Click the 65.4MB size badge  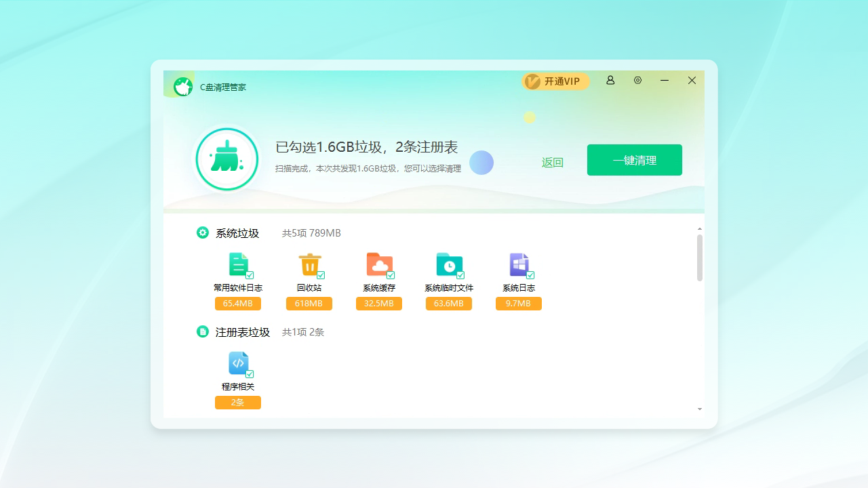point(237,303)
